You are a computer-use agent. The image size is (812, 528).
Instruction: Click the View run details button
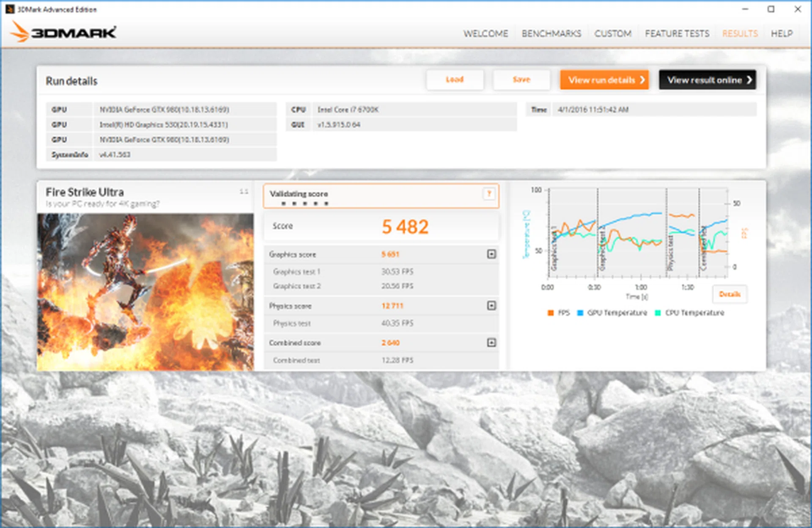(x=604, y=80)
